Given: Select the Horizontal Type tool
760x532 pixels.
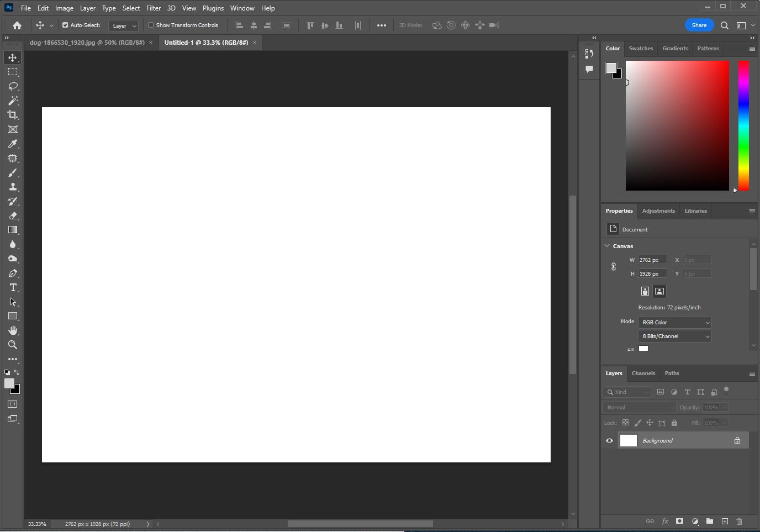Looking at the screenshot, I should (x=13, y=287).
